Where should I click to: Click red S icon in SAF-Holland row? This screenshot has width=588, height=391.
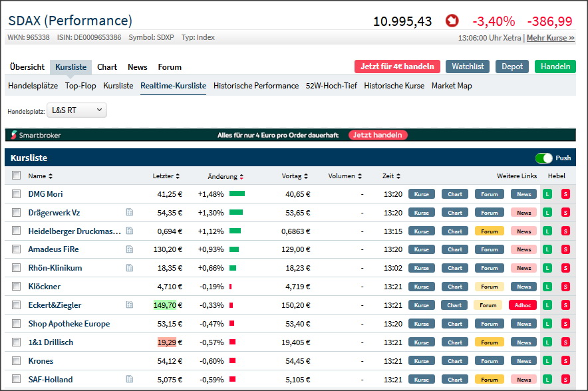tap(565, 380)
